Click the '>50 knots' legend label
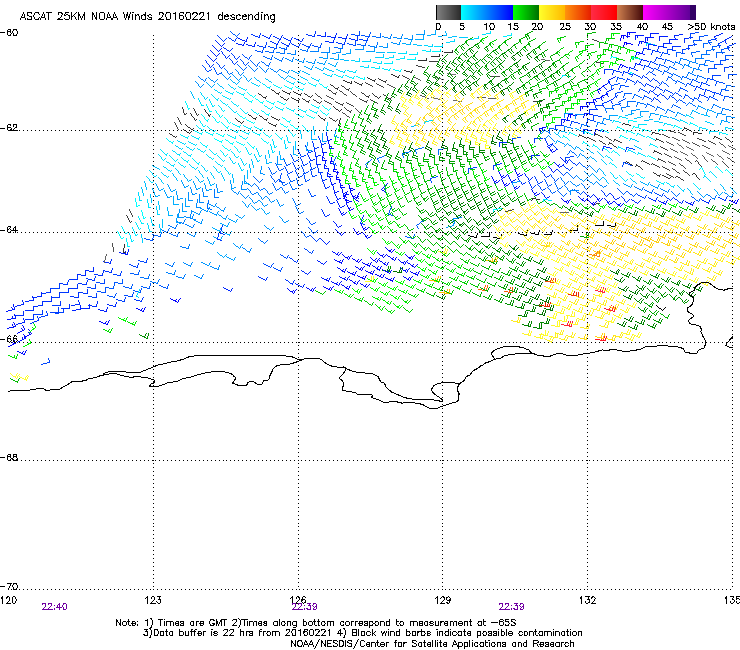Screen dimensions: 740x650 pyautogui.click(x=711, y=27)
